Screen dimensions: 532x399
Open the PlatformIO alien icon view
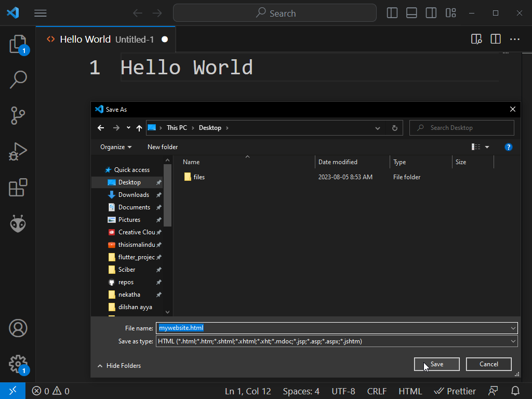[x=18, y=223]
